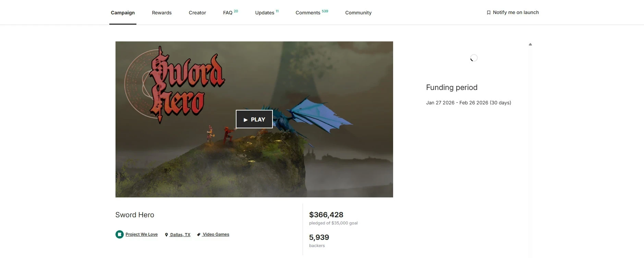Open the Video Games category link
This screenshot has height=258, width=644.
point(216,234)
